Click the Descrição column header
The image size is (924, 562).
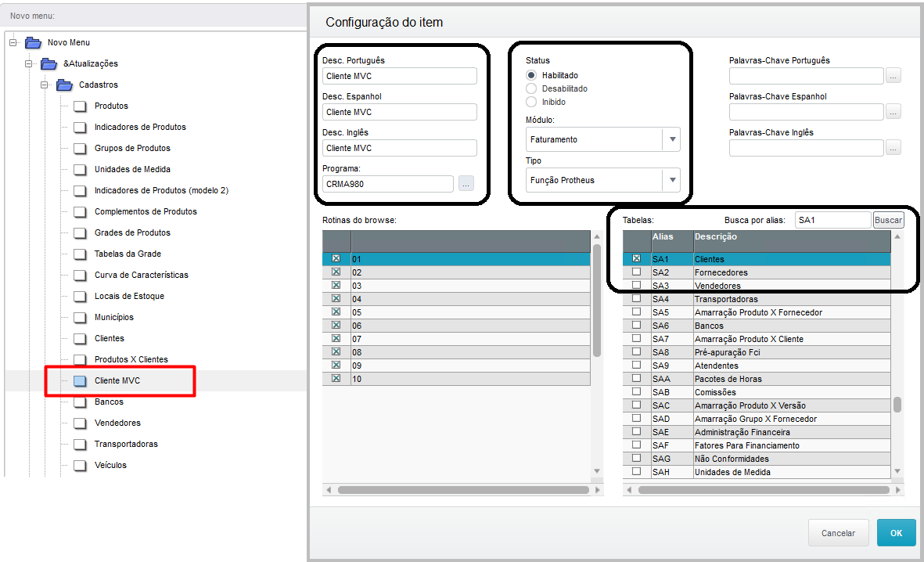pos(792,241)
